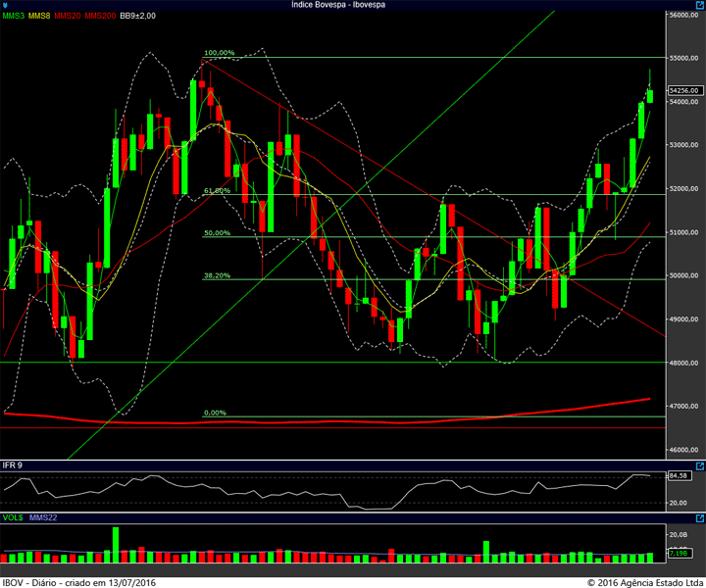
Task: Click the 61,80% Fibonacci level label
Action: 217,190
